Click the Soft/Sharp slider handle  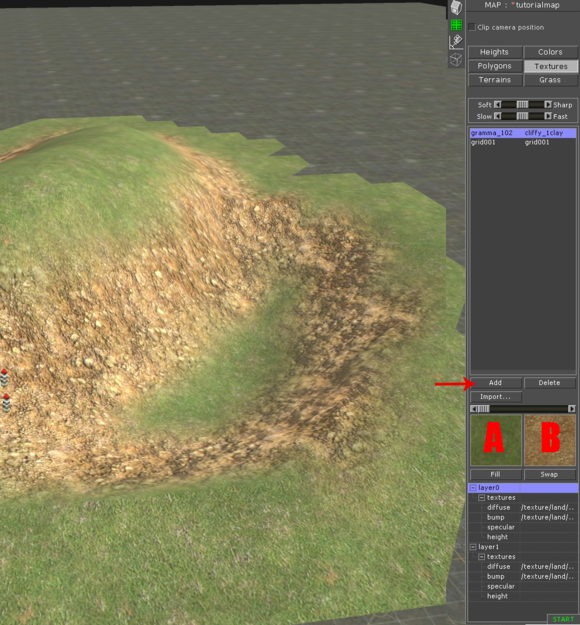522,104
